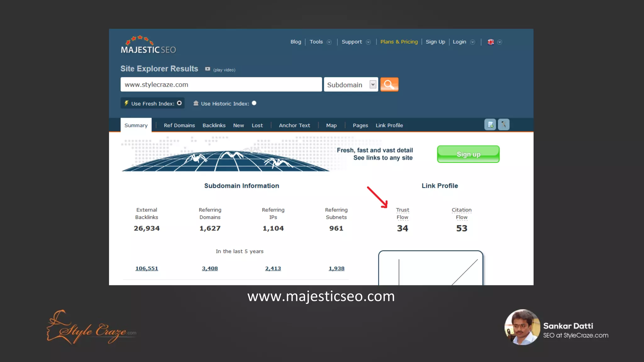Open the Tools menu link

tap(316, 42)
